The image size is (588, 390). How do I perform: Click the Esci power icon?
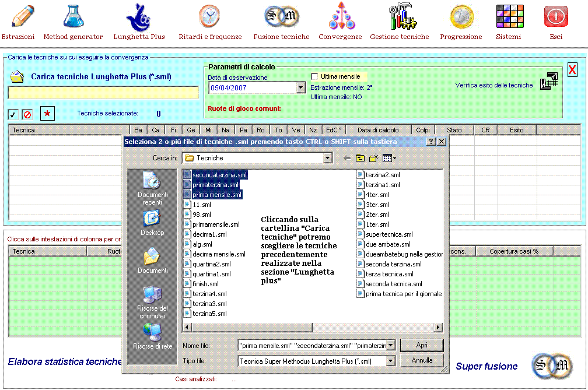pyautogui.click(x=556, y=16)
